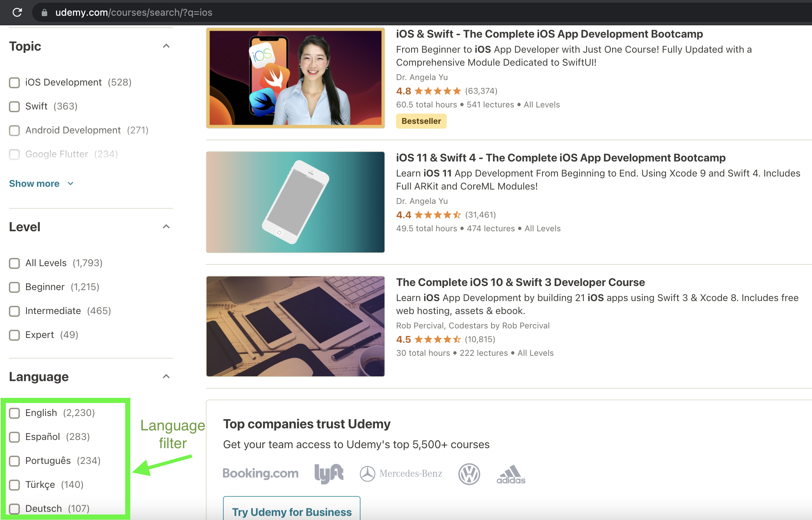Check the Swift topic filter
Screen dimensions: 812x520
tap(14, 107)
